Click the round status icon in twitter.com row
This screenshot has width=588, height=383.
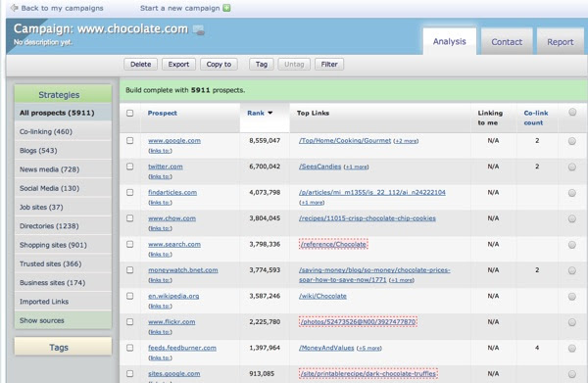tap(572, 168)
